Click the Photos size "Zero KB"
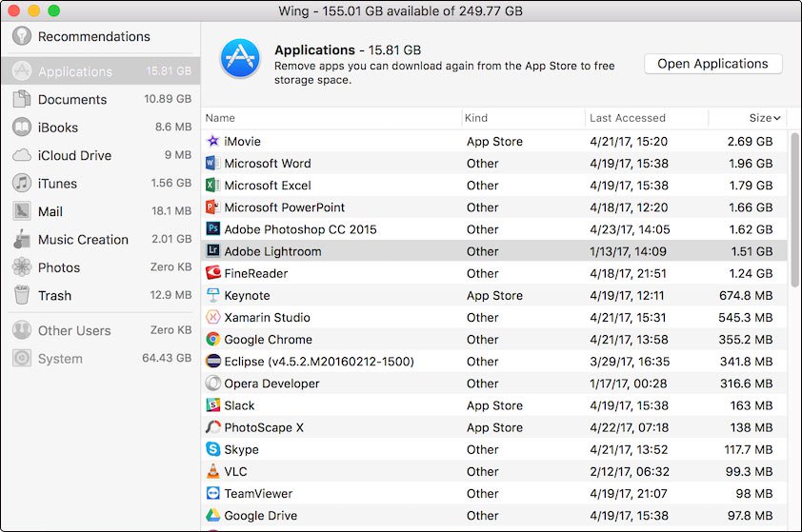 (170, 266)
